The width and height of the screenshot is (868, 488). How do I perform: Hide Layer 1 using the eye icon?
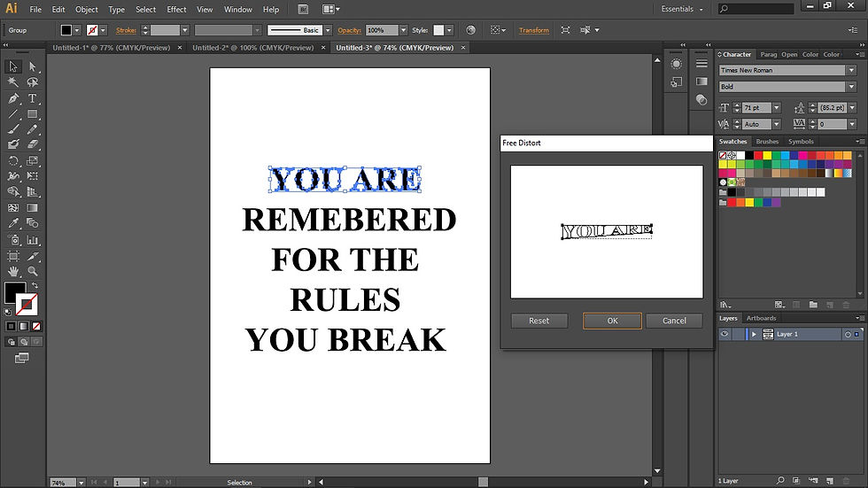725,334
